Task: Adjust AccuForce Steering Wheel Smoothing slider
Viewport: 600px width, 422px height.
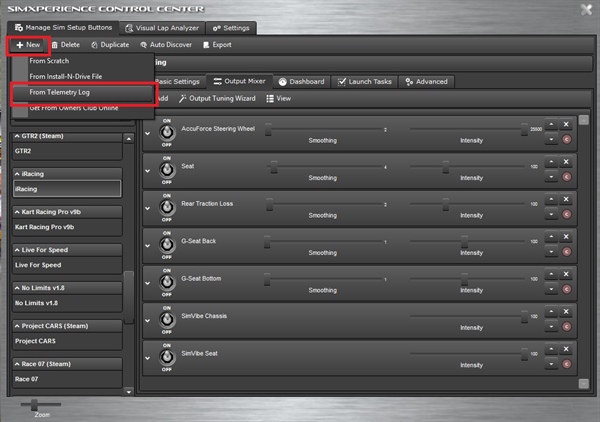Action: click(x=268, y=129)
